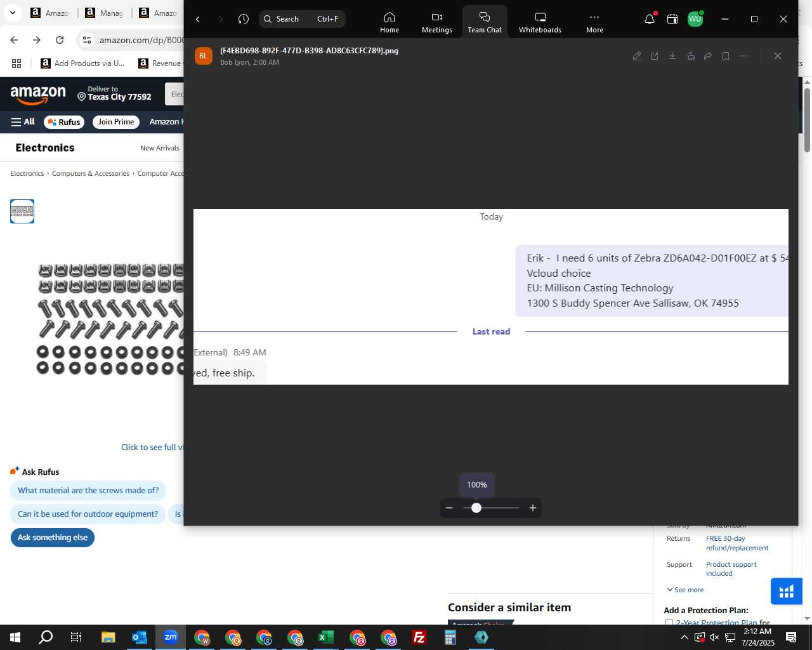Open Zoom notifications bell
This screenshot has height=650, width=812.
(650, 19)
